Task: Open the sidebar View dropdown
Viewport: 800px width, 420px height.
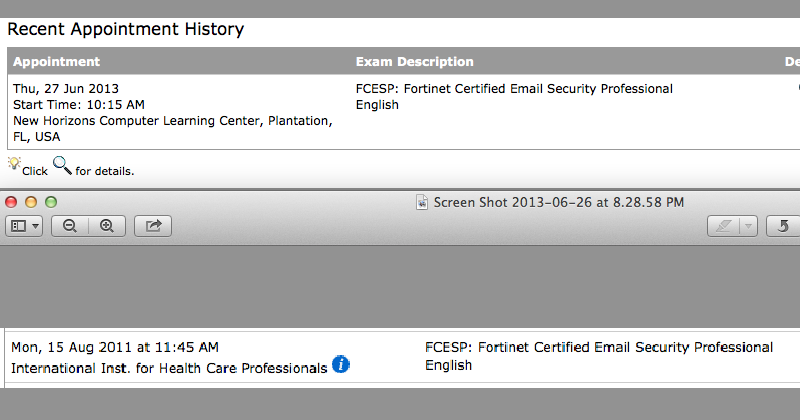Action: pos(24,226)
